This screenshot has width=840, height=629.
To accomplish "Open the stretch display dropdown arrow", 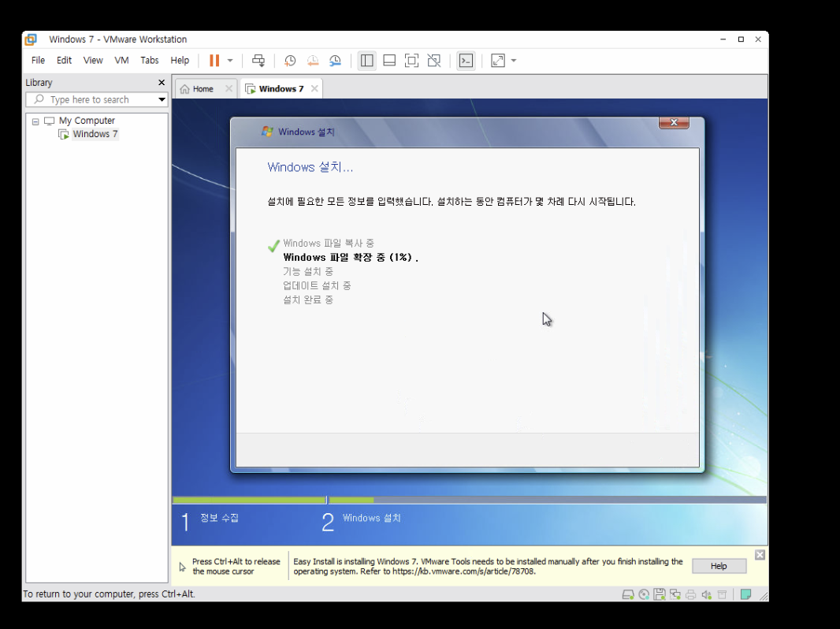I will [514, 61].
